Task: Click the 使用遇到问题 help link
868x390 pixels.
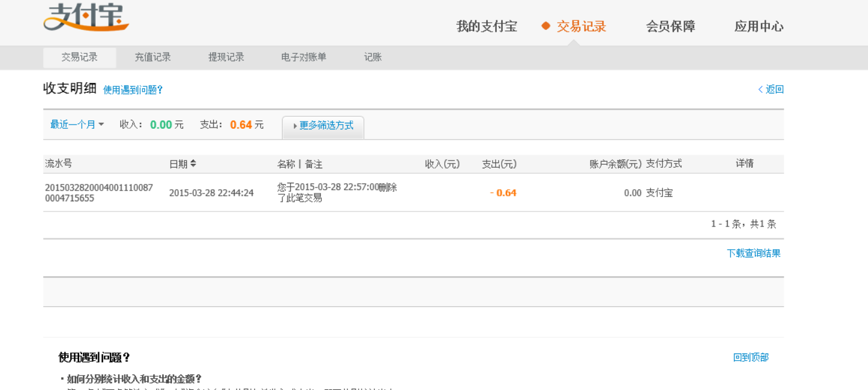Action: pos(133,89)
